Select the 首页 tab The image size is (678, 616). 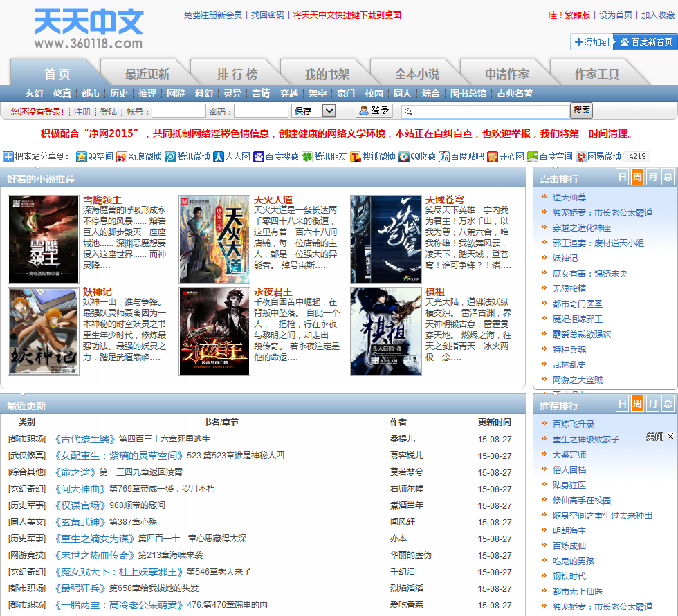(57, 74)
